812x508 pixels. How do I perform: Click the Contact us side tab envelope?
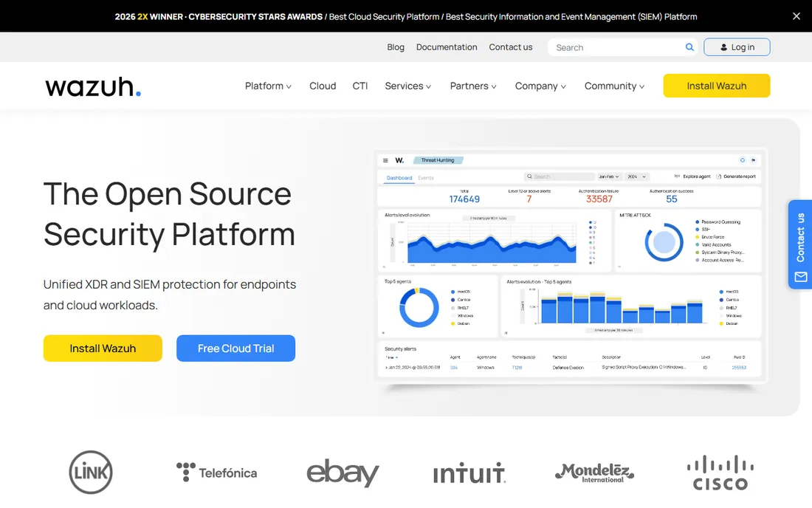pyautogui.click(x=801, y=277)
